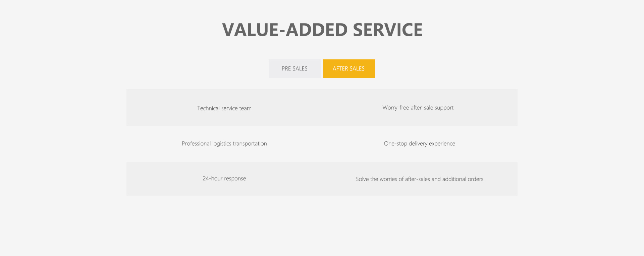644x256 pixels.
Task: Click the word logistics in second row
Action: [222, 144]
